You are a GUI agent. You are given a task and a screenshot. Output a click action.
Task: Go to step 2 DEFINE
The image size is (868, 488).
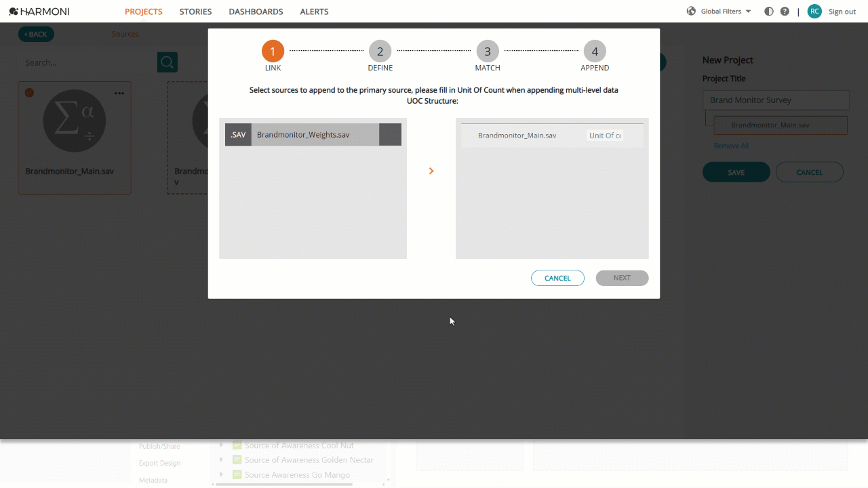[x=380, y=52]
